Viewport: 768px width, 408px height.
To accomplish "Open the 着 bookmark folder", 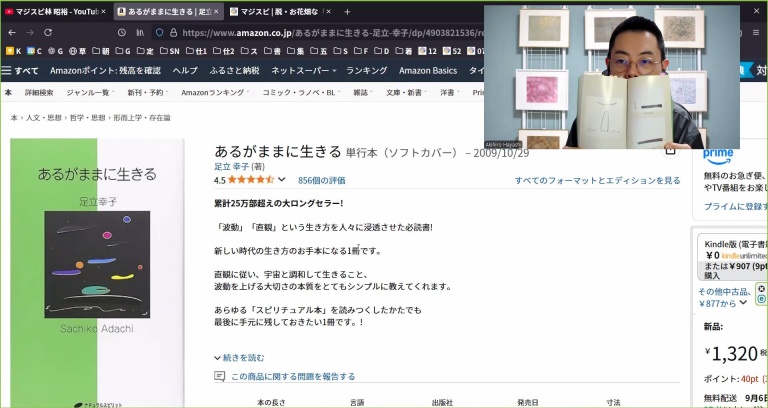I will 403,51.
